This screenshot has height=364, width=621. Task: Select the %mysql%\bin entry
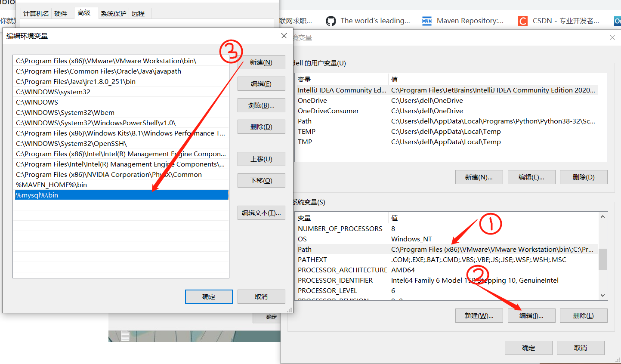tap(121, 195)
